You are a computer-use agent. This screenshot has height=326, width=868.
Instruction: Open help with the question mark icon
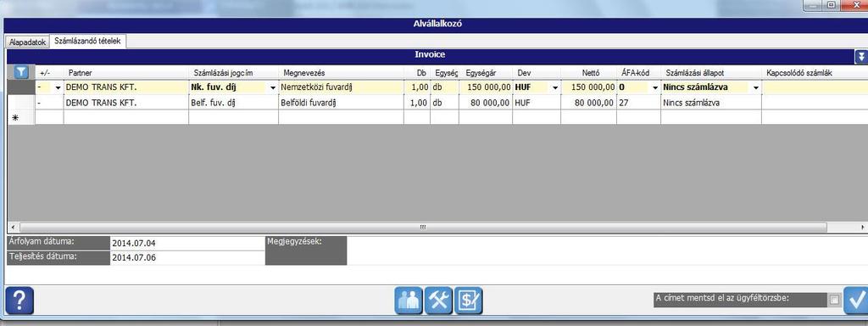click(19, 301)
